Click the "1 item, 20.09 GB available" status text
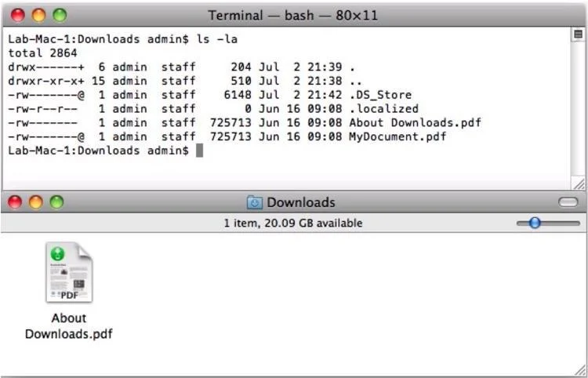 coord(293,224)
